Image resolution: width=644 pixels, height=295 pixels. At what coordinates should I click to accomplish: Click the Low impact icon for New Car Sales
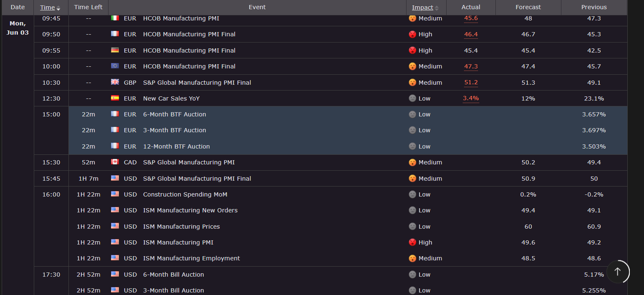(x=412, y=98)
